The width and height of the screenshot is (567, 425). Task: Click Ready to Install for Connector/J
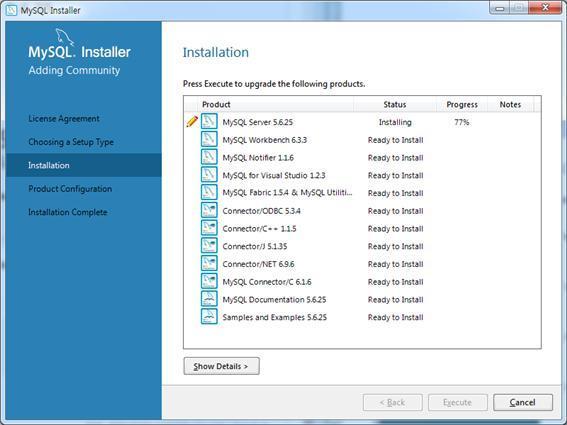(396, 246)
